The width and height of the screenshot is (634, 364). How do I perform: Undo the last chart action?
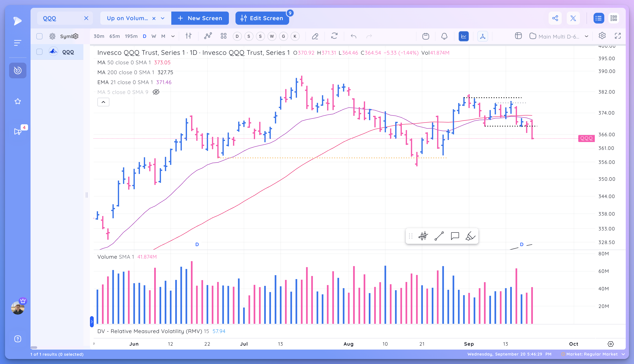click(x=353, y=36)
